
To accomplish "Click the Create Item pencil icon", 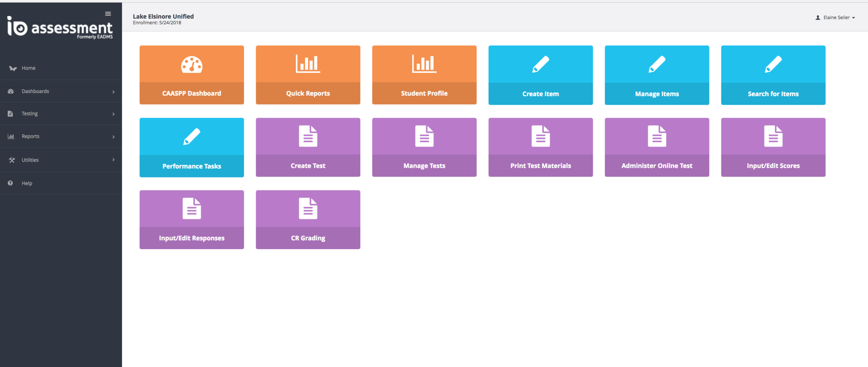I will [540, 64].
